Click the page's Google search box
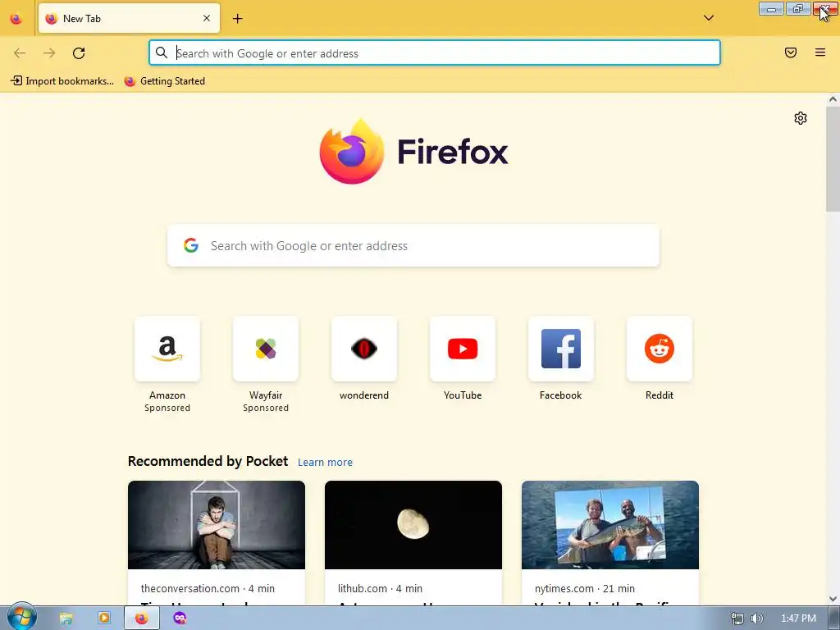Image resolution: width=840 pixels, height=630 pixels. [x=413, y=246]
